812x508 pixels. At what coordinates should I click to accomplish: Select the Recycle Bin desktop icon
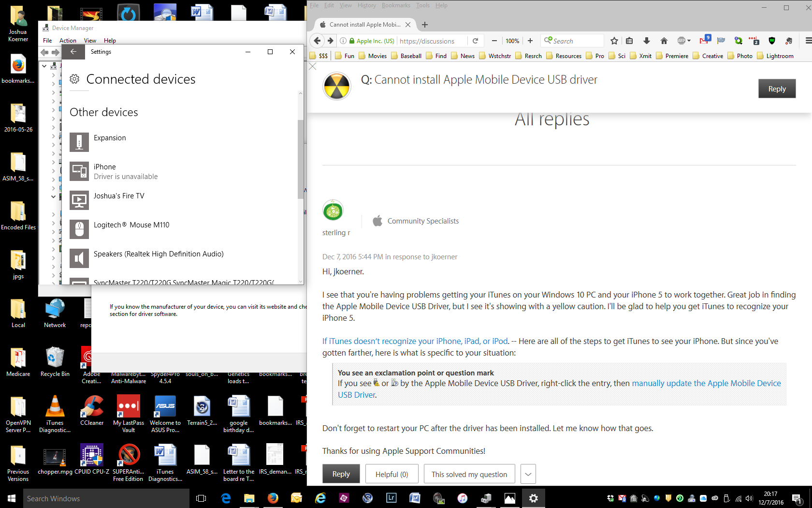(x=55, y=362)
